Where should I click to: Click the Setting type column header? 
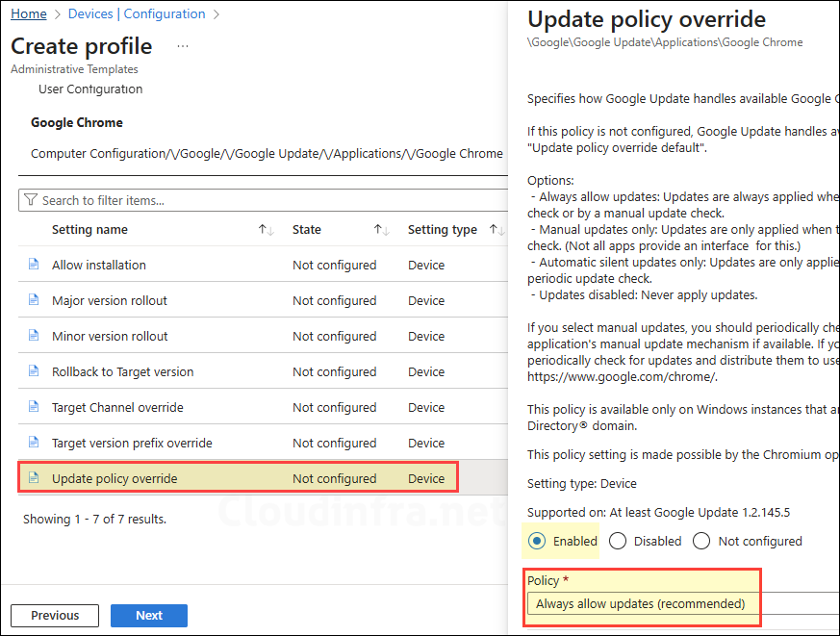tap(443, 230)
